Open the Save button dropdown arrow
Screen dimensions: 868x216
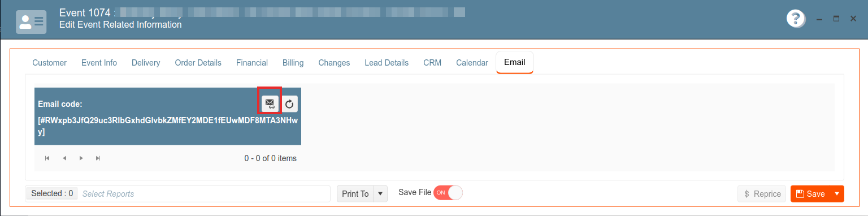pyautogui.click(x=837, y=194)
